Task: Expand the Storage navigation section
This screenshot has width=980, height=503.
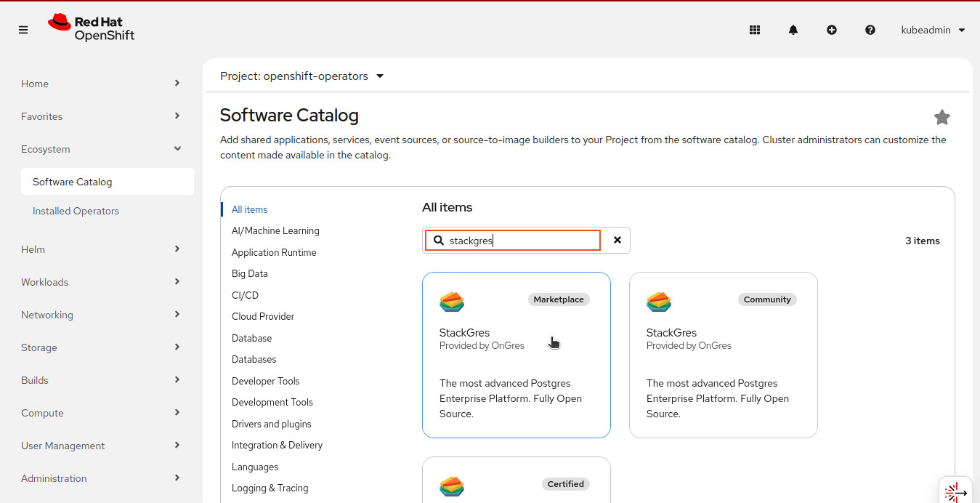Action: 101,347
